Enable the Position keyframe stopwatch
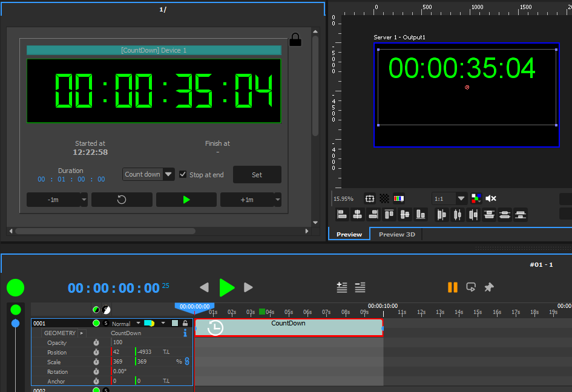The image size is (572, 392). click(96, 352)
